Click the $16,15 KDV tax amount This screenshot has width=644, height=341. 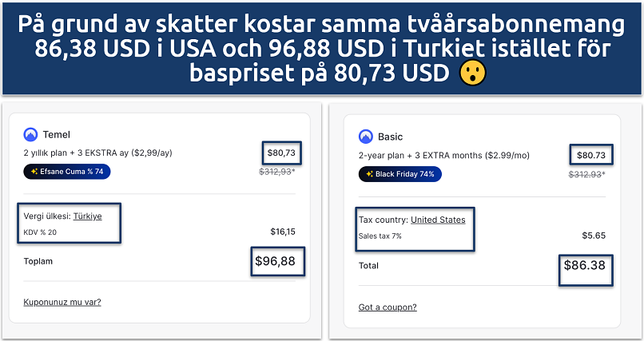[x=284, y=232]
